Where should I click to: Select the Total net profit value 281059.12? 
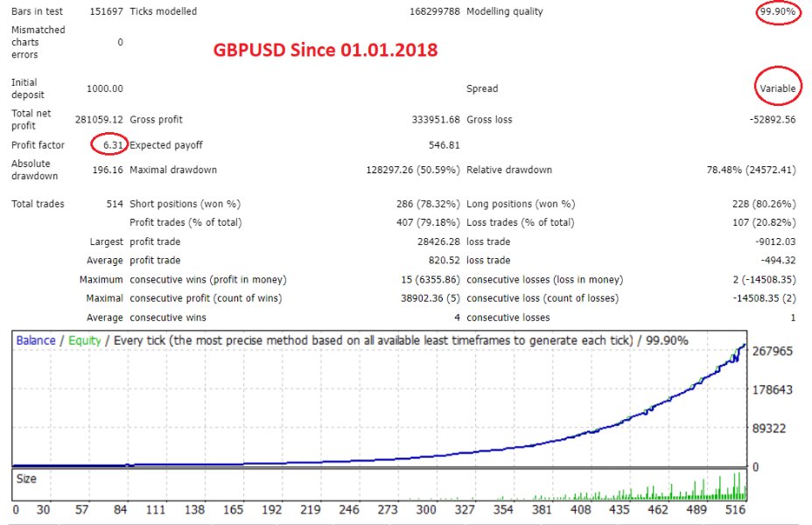pyautogui.click(x=99, y=120)
